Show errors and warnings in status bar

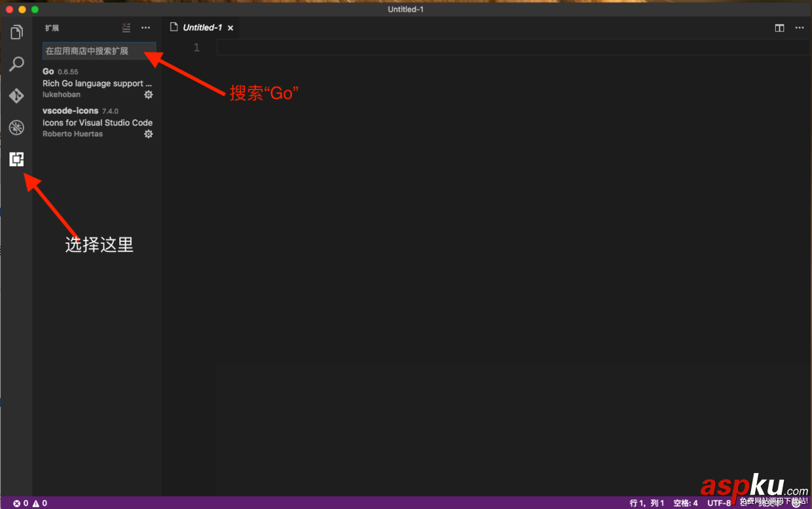point(30,503)
